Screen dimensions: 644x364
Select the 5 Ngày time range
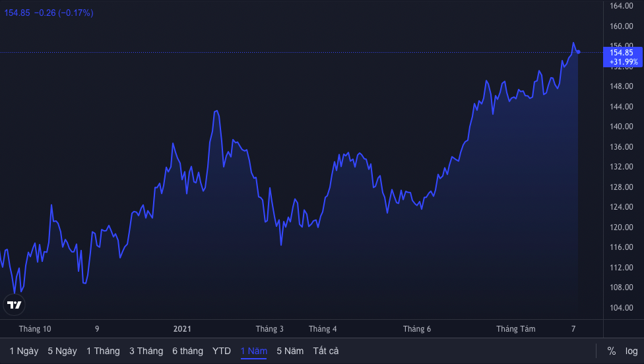pos(62,351)
